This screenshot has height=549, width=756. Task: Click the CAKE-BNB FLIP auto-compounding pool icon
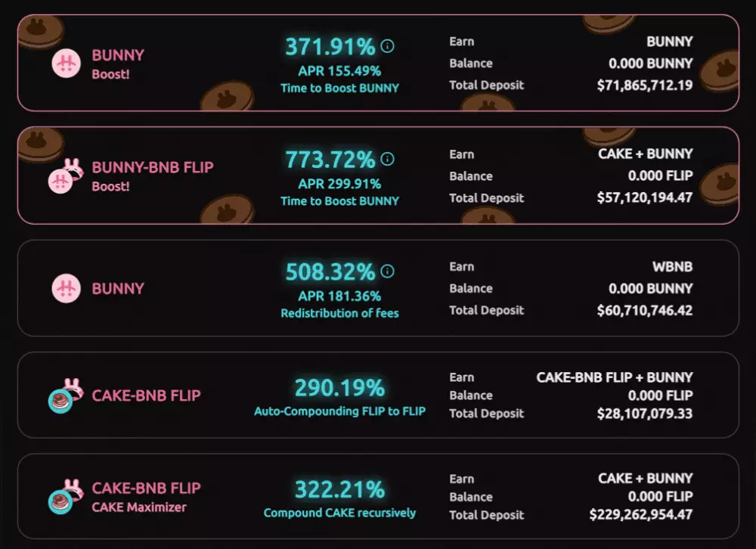click(x=62, y=396)
